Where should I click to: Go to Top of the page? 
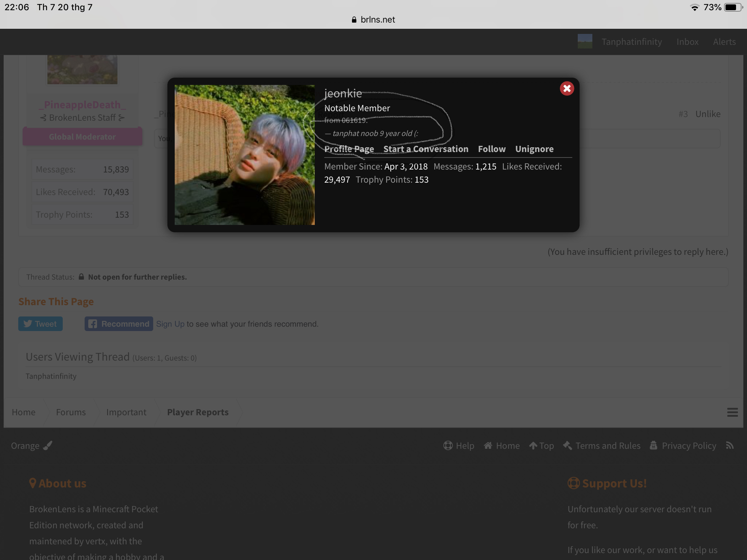pyautogui.click(x=542, y=446)
